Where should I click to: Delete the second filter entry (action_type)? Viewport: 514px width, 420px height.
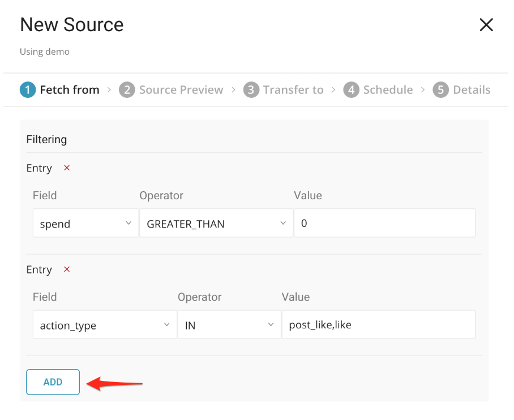66,269
